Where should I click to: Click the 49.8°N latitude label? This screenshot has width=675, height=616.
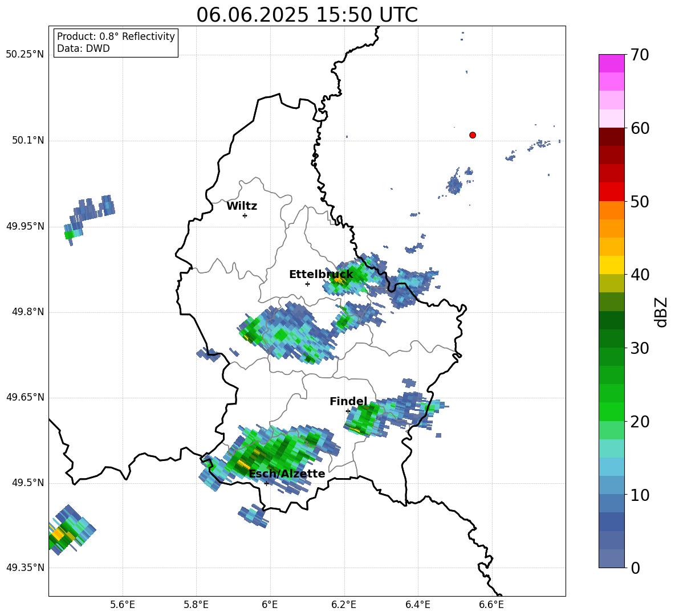(28, 312)
